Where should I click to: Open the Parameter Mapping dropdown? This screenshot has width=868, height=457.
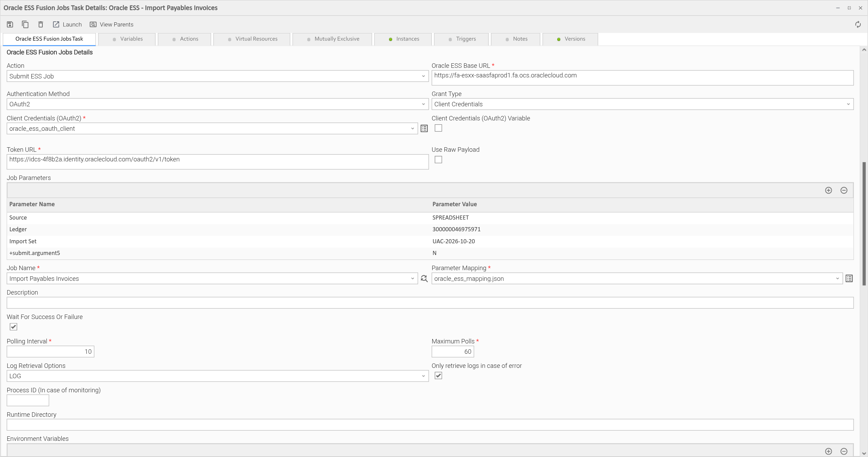637,278
